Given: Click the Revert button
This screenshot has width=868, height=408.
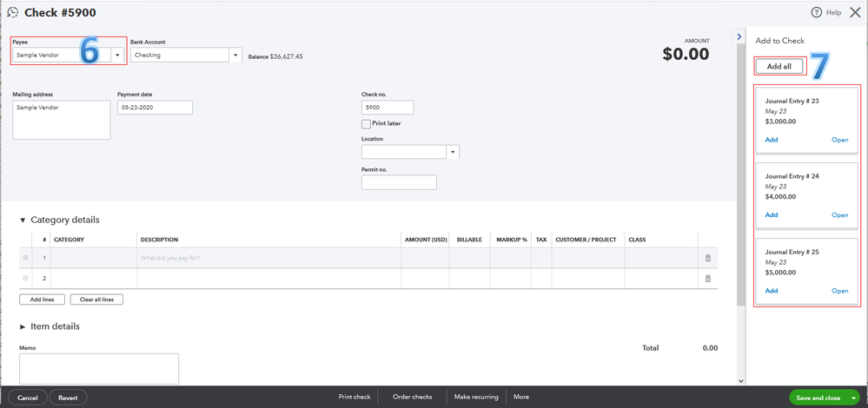Looking at the screenshot, I should point(68,398).
